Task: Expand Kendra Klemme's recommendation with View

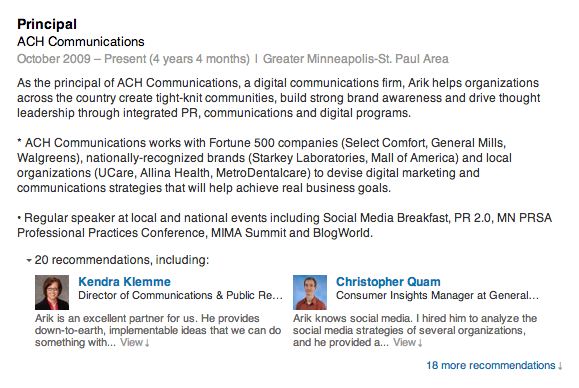Action: [134, 342]
